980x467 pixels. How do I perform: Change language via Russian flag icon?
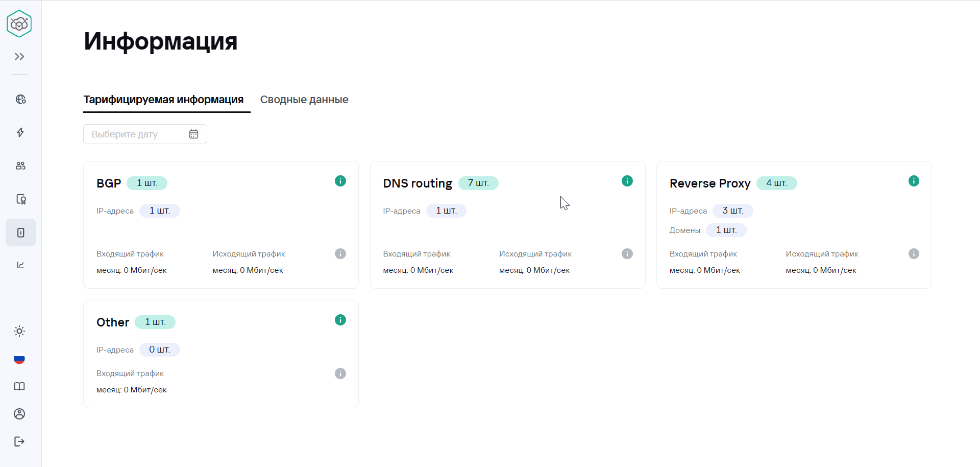[x=19, y=359]
